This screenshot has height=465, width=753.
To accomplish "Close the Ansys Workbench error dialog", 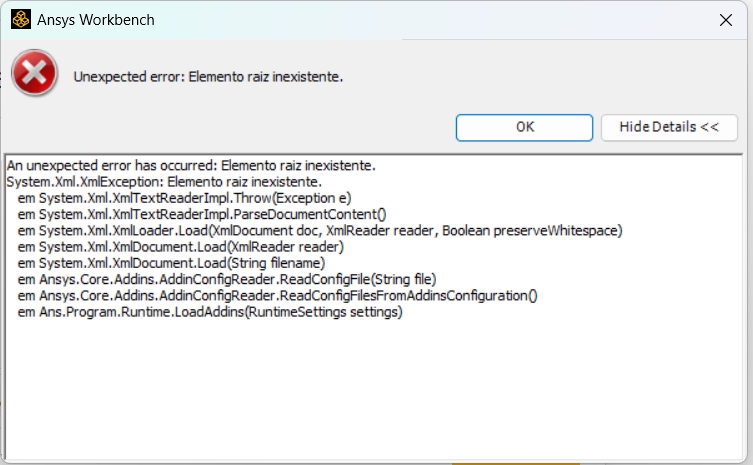I will click(726, 20).
